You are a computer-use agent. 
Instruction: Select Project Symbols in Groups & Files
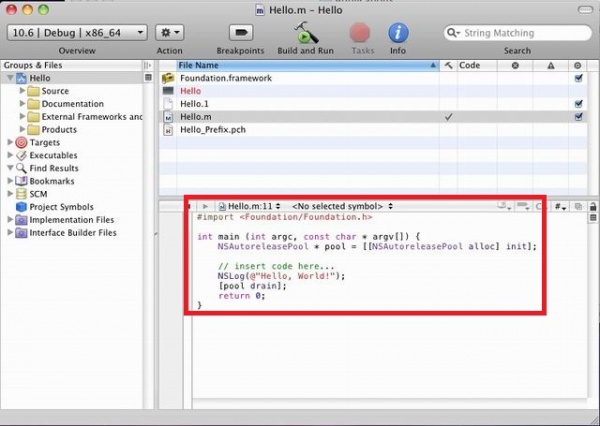(61, 207)
